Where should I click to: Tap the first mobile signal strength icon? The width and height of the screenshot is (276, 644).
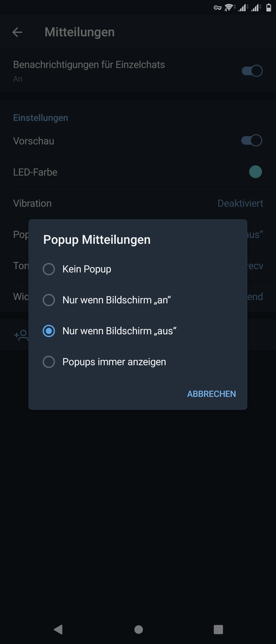coord(243,8)
